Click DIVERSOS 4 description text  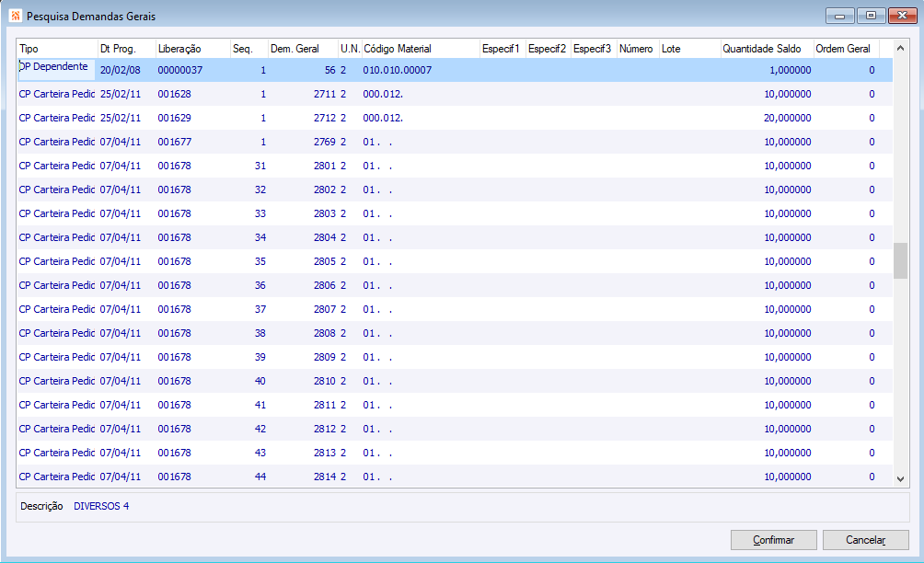point(101,507)
